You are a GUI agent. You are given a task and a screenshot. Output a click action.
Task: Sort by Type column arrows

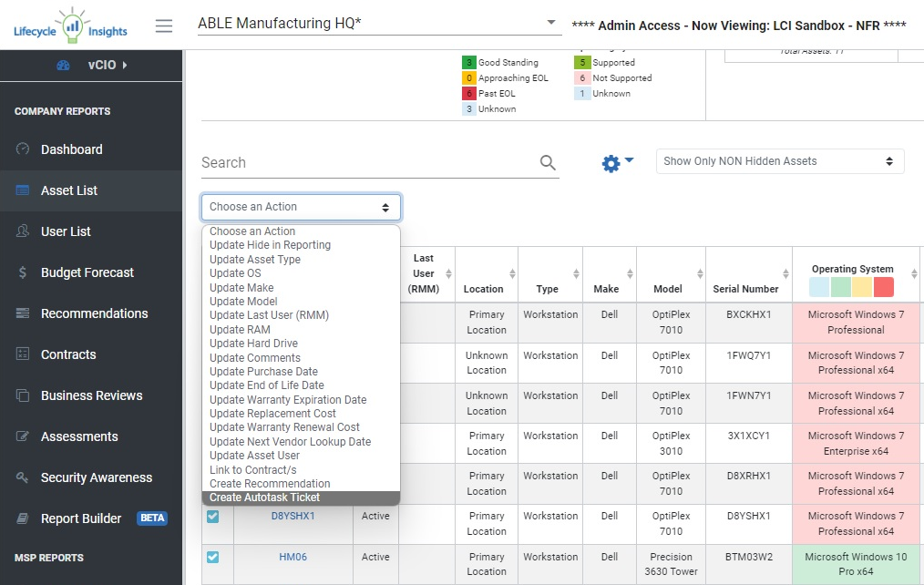(x=576, y=274)
